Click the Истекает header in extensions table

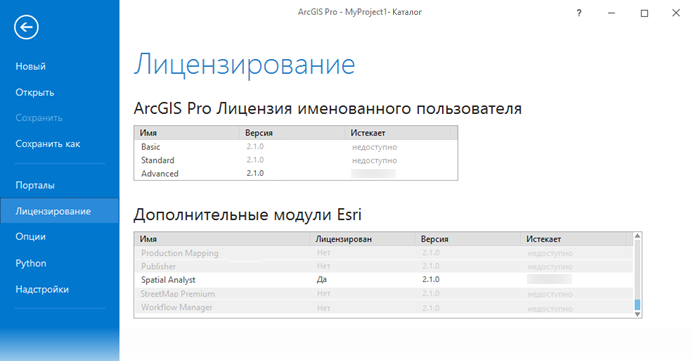pyautogui.click(x=543, y=239)
